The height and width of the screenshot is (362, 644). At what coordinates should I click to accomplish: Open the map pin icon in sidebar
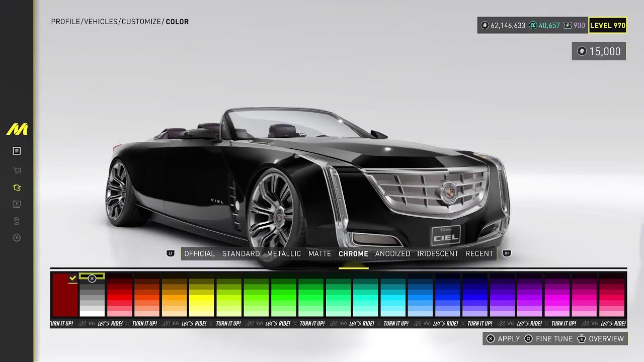click(17, 221)
